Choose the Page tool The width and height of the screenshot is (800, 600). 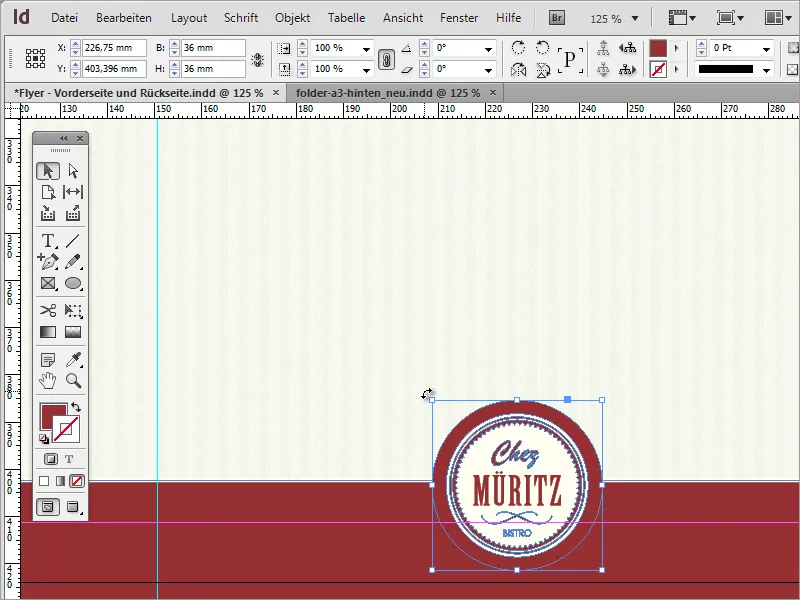pos(48,192)
